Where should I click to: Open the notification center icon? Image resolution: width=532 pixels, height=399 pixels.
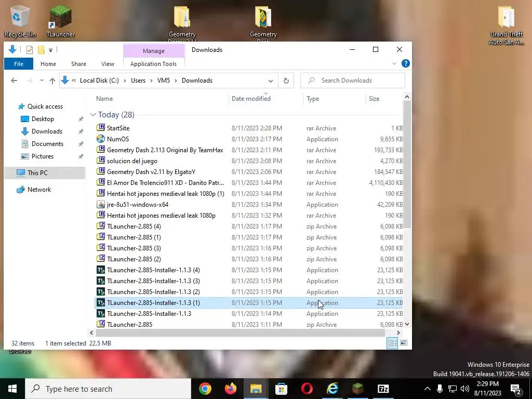coord(516,389)
